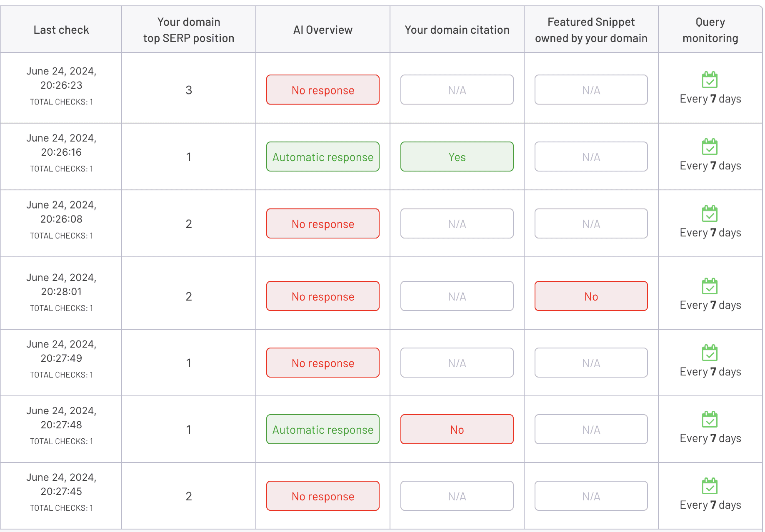Click No response badge in the 20:26:23 row
This screenshot has width=765, height=532.
(x=323, y=90)
